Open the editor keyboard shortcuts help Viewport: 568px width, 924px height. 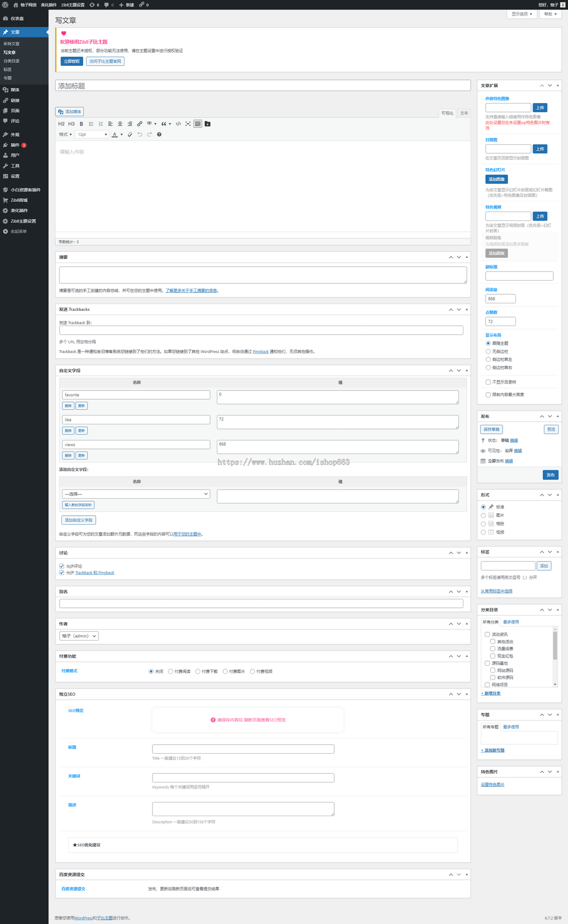point(159,134)
